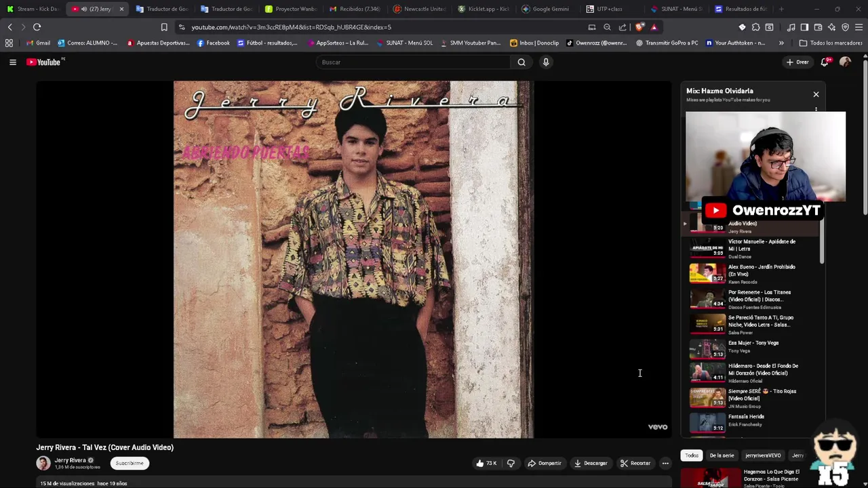Like the video with 73 K likes
The image size is (868, 488).
(487, 464)
